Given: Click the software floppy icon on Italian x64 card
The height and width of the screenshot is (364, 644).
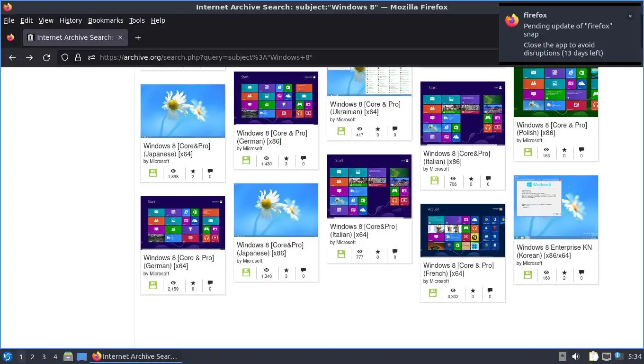Looking at the screenshot, I should tap(341, 254).
